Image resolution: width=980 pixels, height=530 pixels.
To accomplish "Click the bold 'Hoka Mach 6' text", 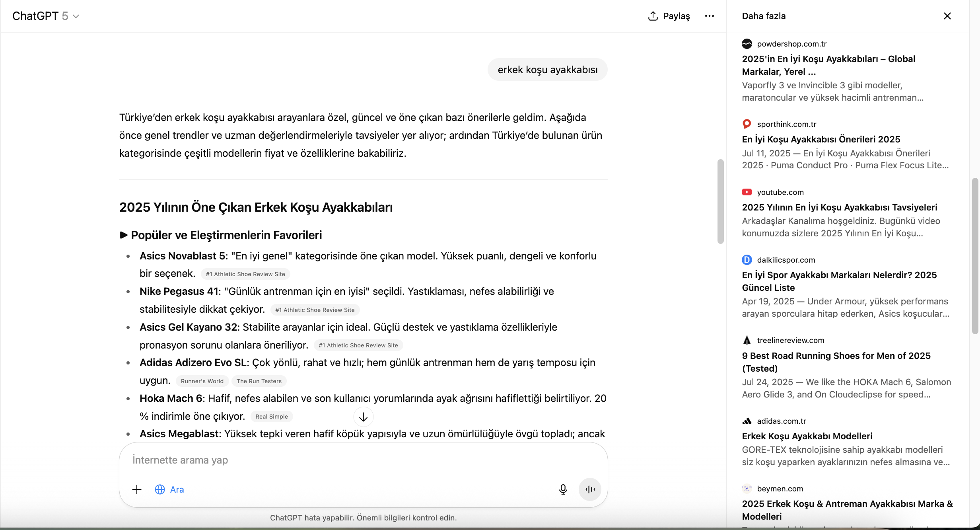I will tap(171, 398).
